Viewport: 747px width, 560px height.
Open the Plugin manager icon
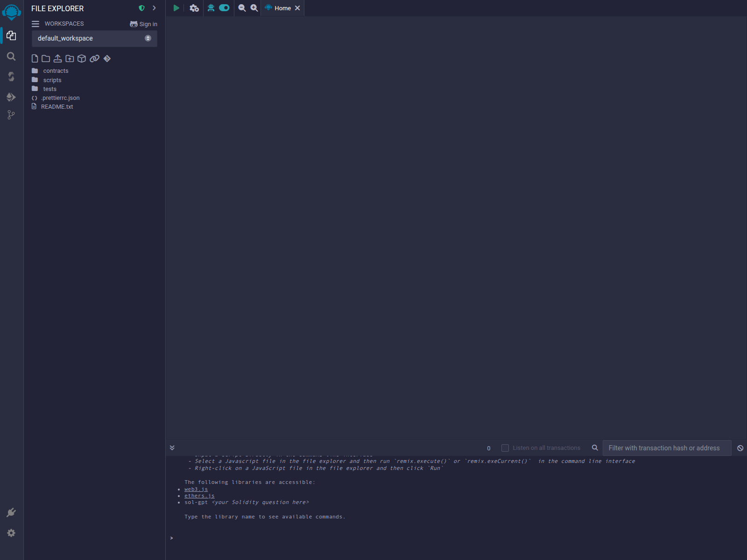pyautogui.click(x=11, y=512)
